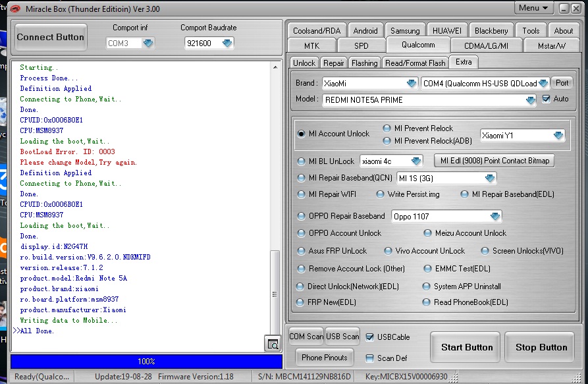Screen dimensions: 588x384
Task: Open the Tools tab
Action: coord(531,30)
